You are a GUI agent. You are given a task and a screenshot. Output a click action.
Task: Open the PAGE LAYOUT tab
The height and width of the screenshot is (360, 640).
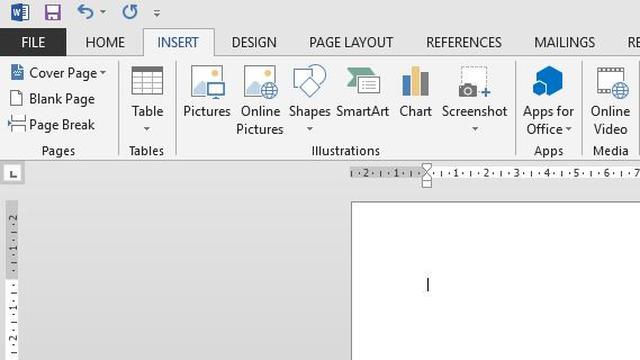click(x=351, y=42)
